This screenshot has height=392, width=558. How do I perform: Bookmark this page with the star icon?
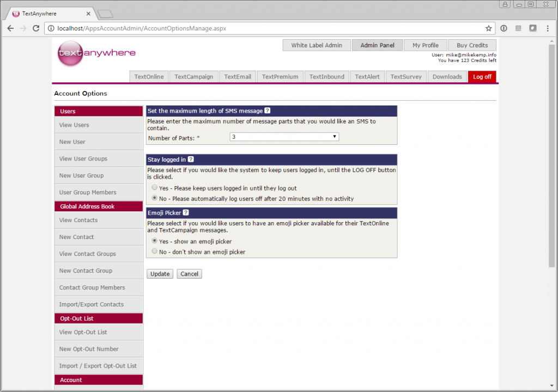pos(489,28)
